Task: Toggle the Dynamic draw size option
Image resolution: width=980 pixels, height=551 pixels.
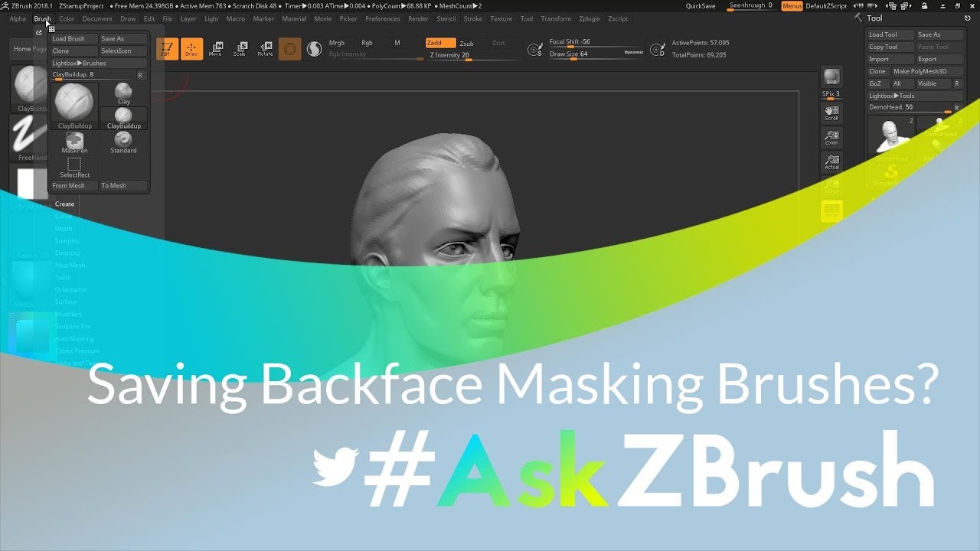Action: click(x=634, y=52)
